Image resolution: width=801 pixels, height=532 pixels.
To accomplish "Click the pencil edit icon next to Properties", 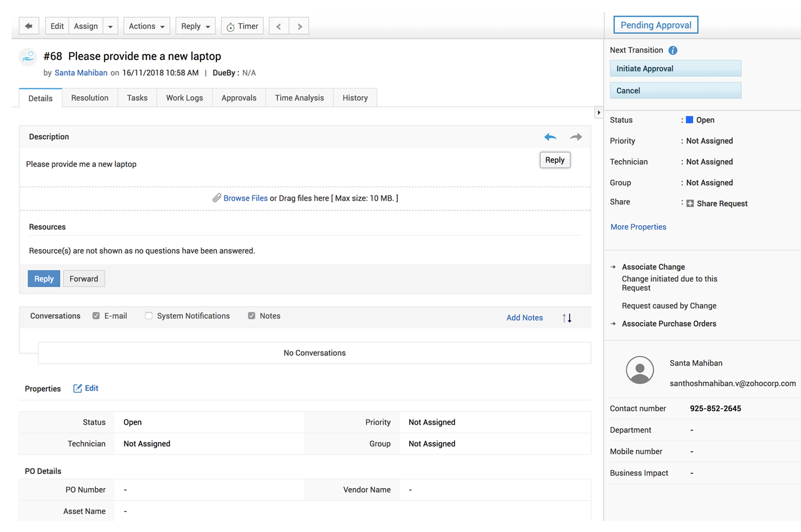I will click(77, 388).
